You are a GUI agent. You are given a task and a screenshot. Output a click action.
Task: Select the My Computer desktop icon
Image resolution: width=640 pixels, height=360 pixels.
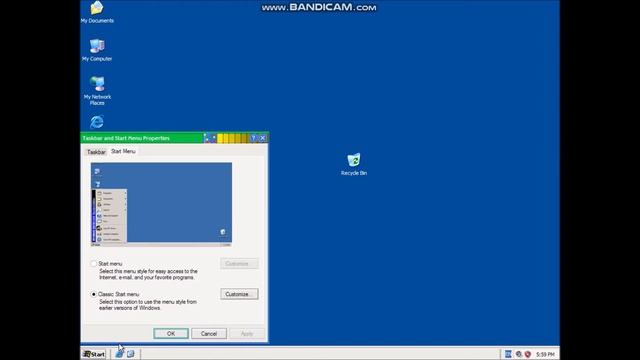[97, 50]
